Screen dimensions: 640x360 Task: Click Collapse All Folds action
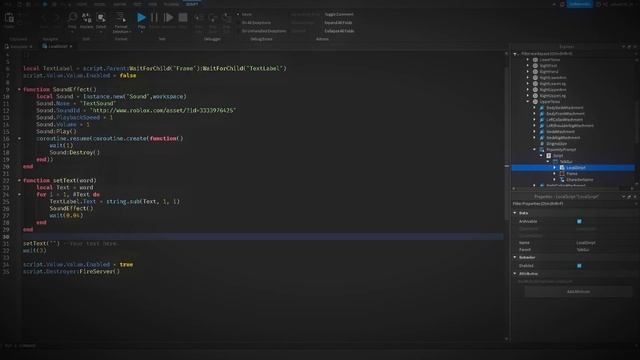click(x=339, y=31)
